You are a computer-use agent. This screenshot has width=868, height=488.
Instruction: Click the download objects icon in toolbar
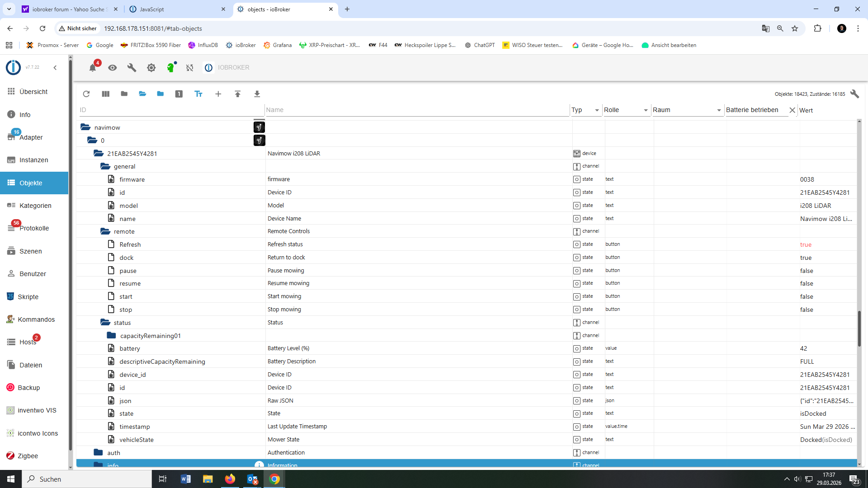click(257, 94)
